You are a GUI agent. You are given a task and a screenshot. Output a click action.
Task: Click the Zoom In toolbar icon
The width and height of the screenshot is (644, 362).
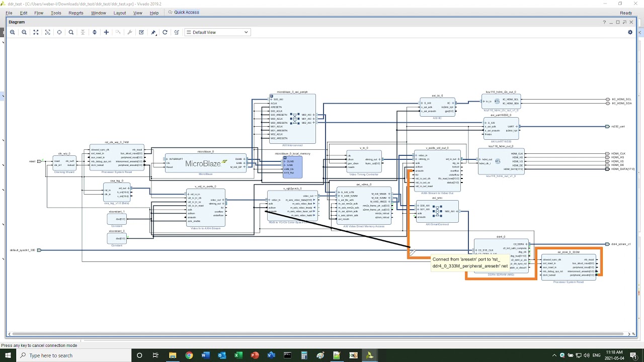click(13, 32)
